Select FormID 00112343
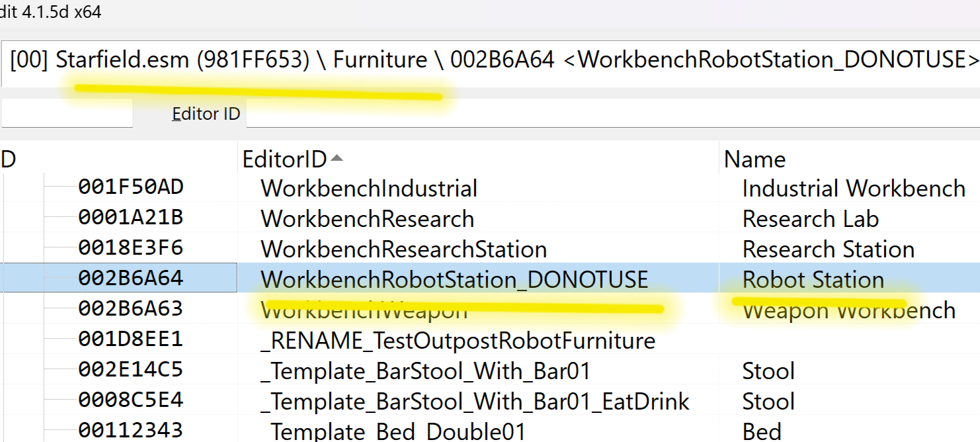 coord(130,430)
